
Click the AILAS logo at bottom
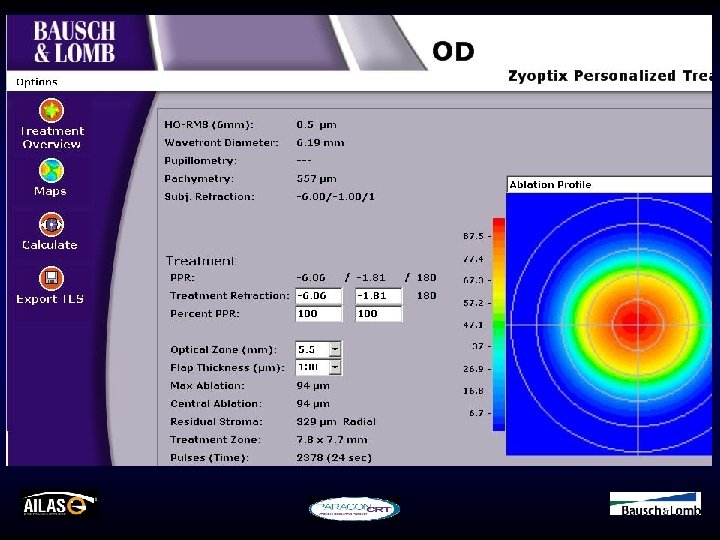pos(59,504)
